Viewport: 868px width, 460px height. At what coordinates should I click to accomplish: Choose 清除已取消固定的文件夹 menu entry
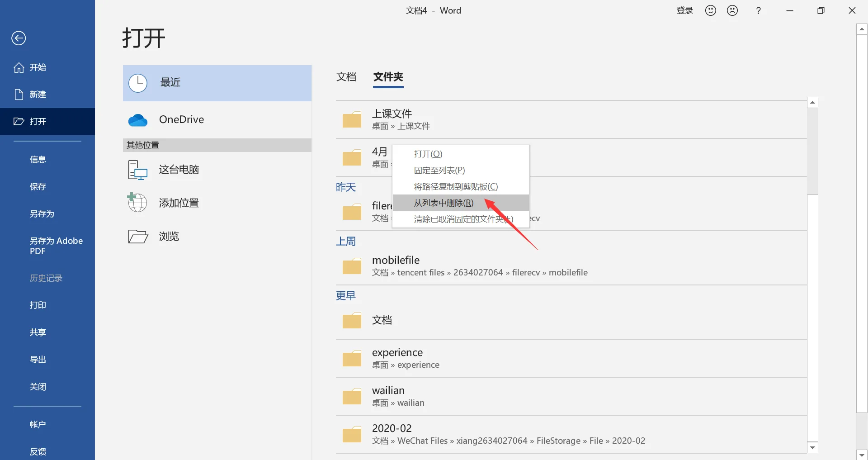coord(461,219)
